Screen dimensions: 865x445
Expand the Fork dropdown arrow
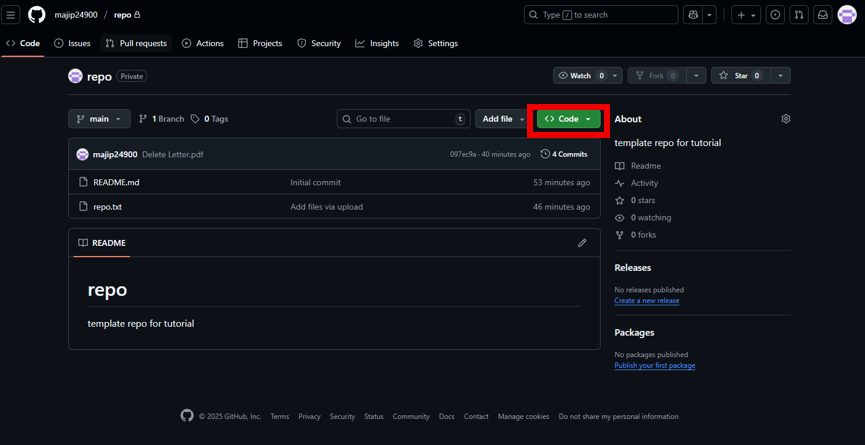pyautogui.click(x=696, y=76)
